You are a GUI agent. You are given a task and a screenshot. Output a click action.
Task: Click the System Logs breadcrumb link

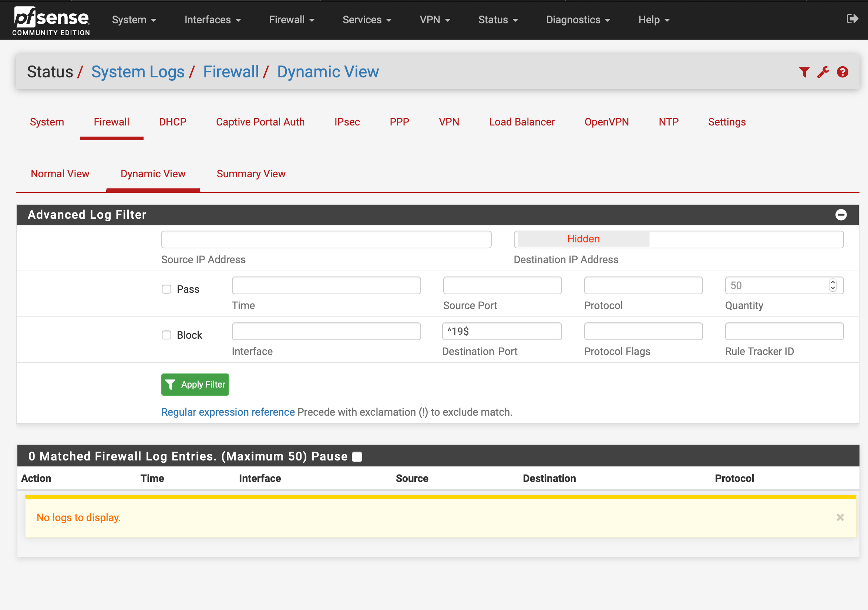(138, 72)
